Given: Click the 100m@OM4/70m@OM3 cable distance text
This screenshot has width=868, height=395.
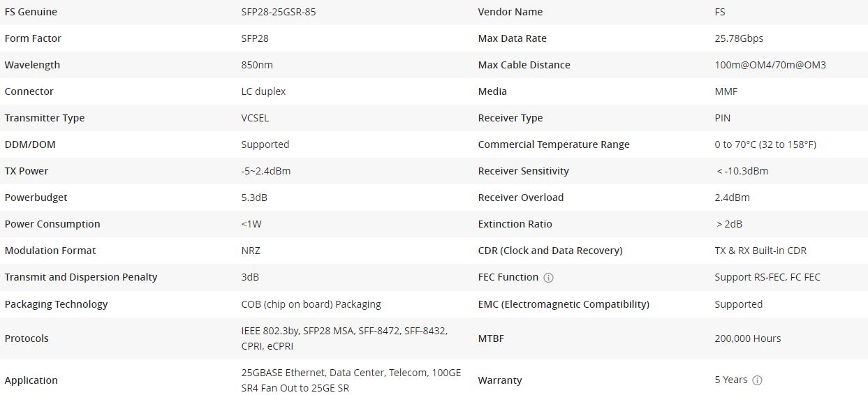Looking at the screenshot, I should pyautogui.click(x=770, y=65).
